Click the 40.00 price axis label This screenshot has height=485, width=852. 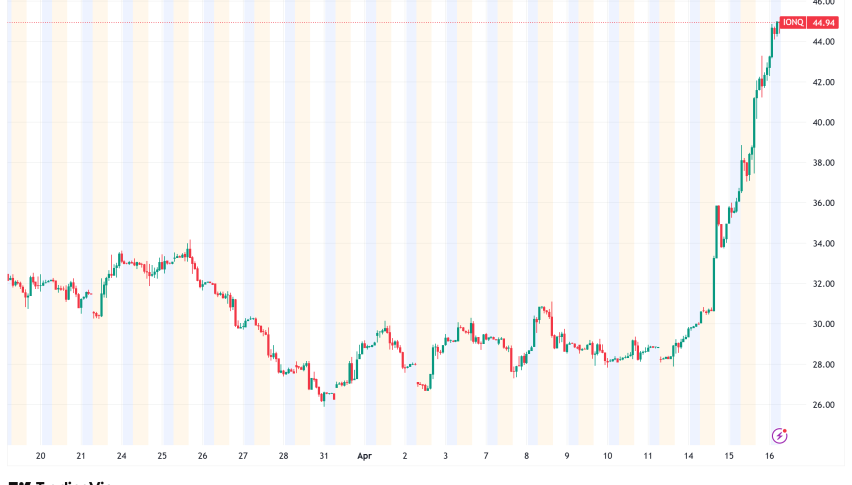[x=823, y=123]
